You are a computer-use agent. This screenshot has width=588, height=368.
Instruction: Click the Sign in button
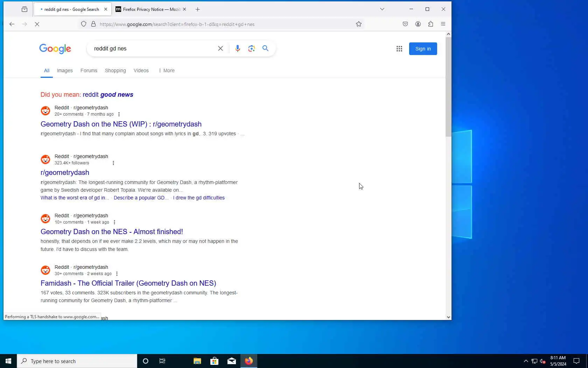point(423,49)
